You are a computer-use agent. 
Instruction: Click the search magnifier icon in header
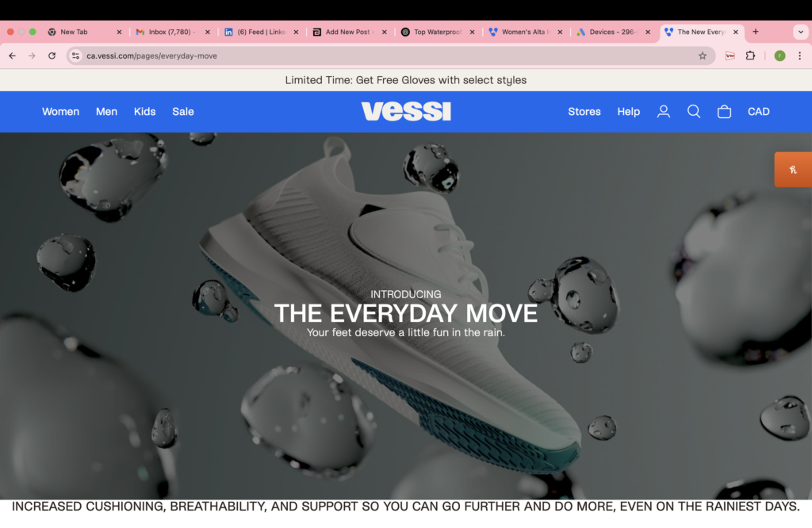(x=694, y=112)
